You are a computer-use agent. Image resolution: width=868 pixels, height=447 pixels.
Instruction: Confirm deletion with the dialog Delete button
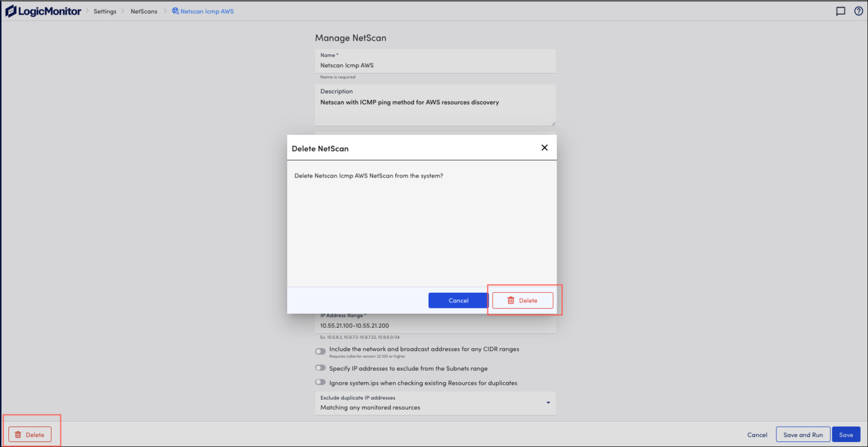522,300
